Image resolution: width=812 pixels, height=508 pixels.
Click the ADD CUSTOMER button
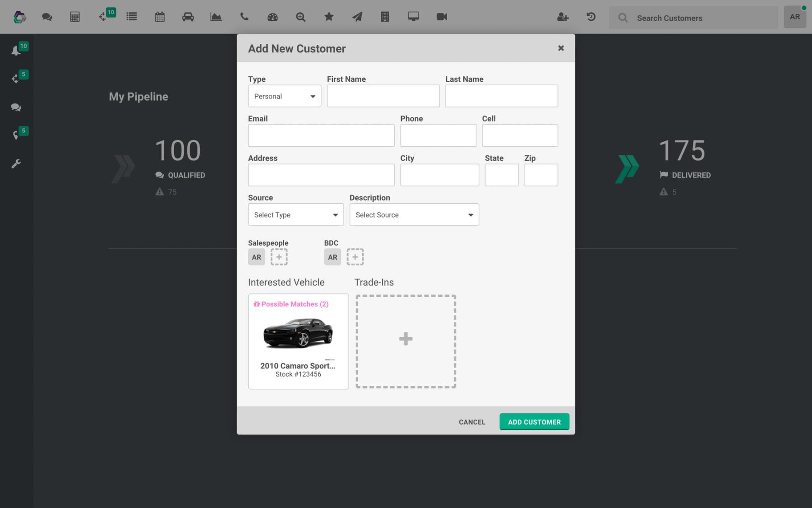534,422
